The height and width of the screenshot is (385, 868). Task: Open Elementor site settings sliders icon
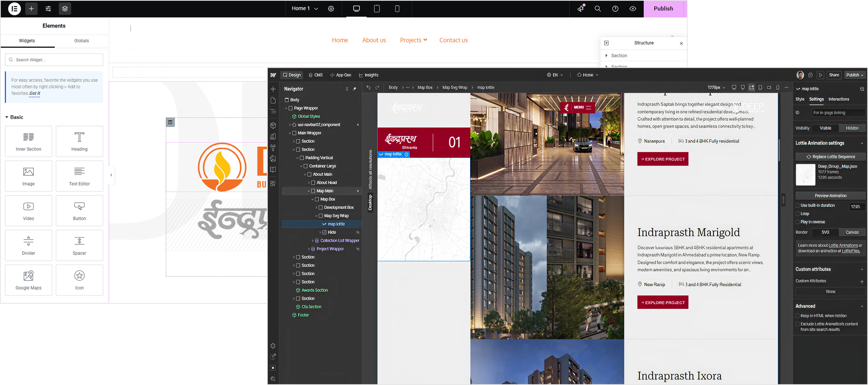pos(48,9)
